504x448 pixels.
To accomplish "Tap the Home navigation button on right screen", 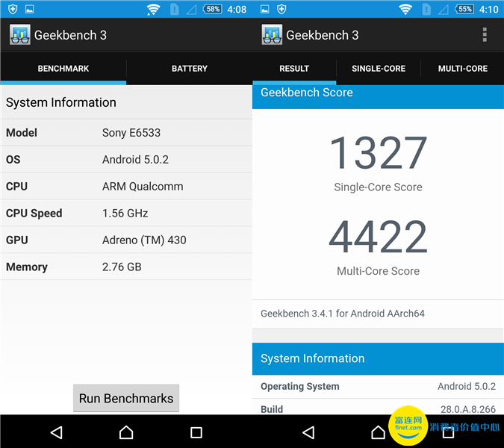I will pos(378,432).
